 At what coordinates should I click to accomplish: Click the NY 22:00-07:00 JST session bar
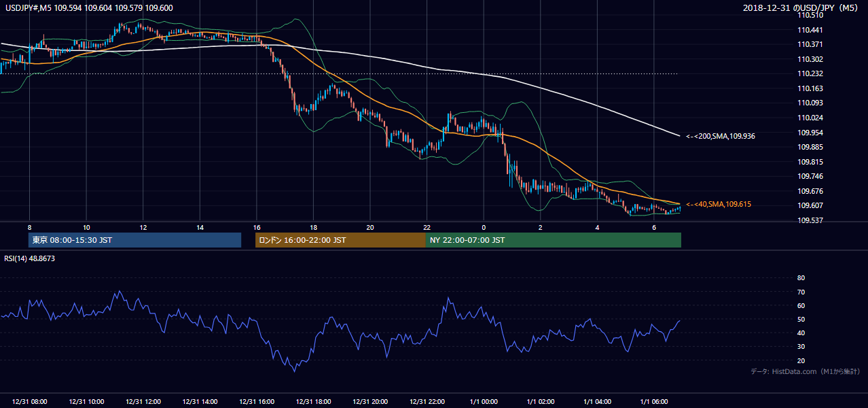554,240
